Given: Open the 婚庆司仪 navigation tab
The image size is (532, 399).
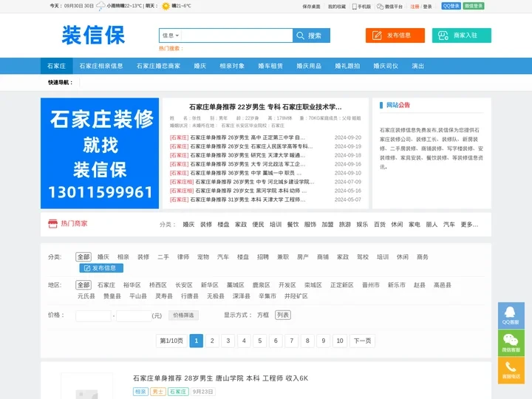Looking at the screenshot, I should pyautogui.click(x=386, y=66).
